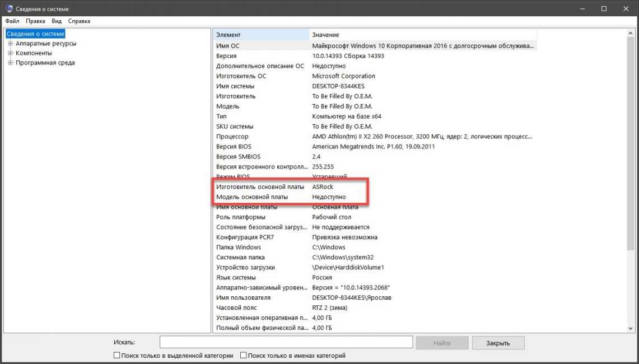This screenshot has height=364, width=639.
Task: Click the Найти button
Action: click(441, 343)
